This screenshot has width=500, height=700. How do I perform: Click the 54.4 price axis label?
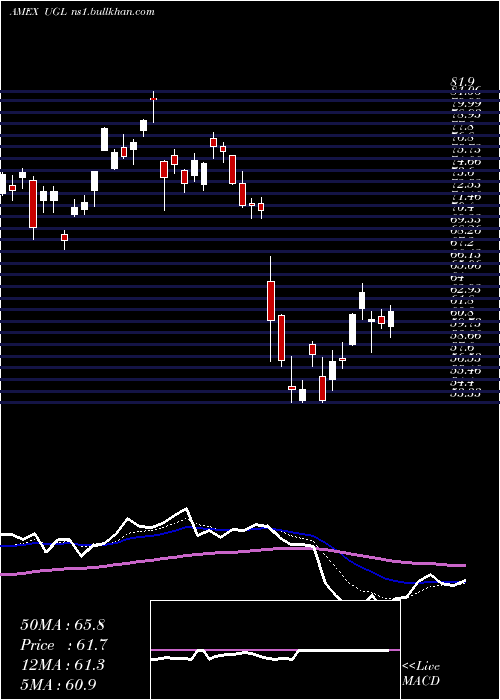[x=462, y=382]
